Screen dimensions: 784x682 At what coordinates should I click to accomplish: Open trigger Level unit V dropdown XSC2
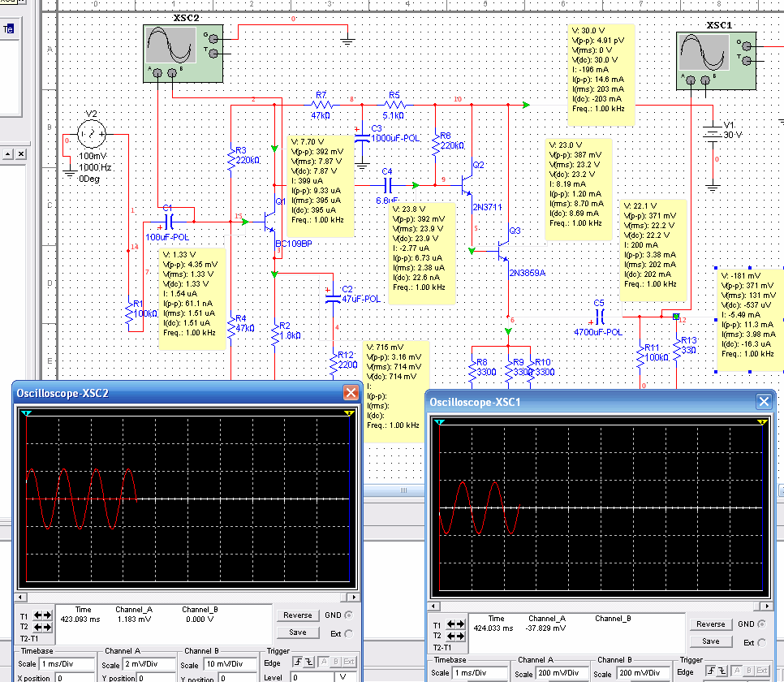(x=346, y=677)
